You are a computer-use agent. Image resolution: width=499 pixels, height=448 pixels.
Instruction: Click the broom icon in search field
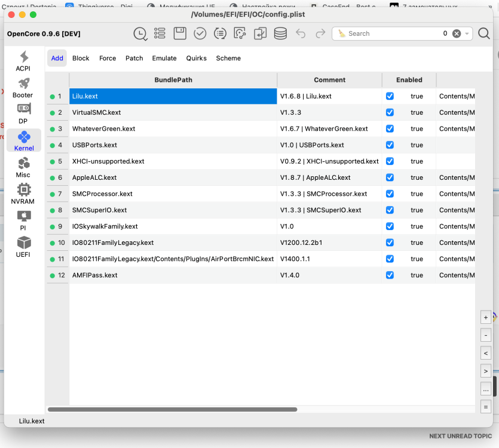tap(341, 33)
